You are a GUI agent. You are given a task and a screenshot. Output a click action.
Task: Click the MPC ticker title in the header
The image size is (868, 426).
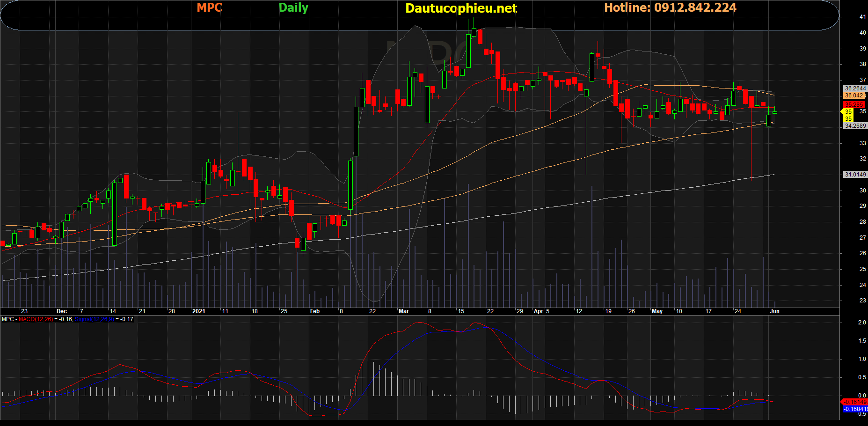pyautogui.click(x=209, y=7)
